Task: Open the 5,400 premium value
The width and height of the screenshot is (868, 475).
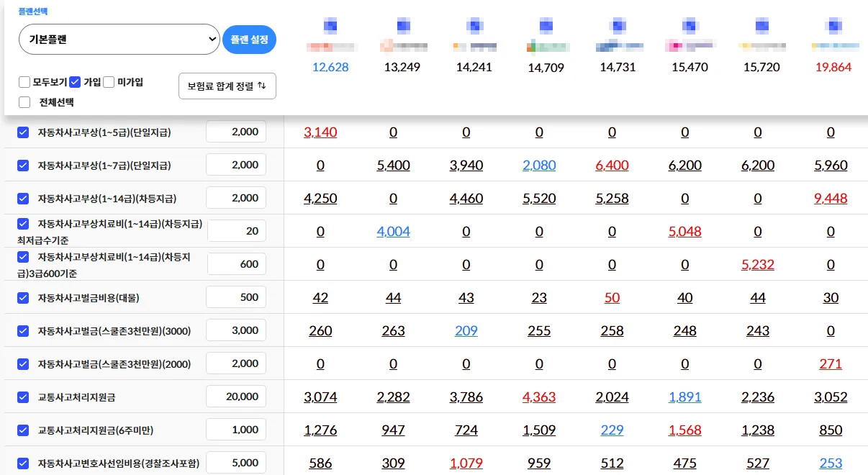Action: pos(393,166)
